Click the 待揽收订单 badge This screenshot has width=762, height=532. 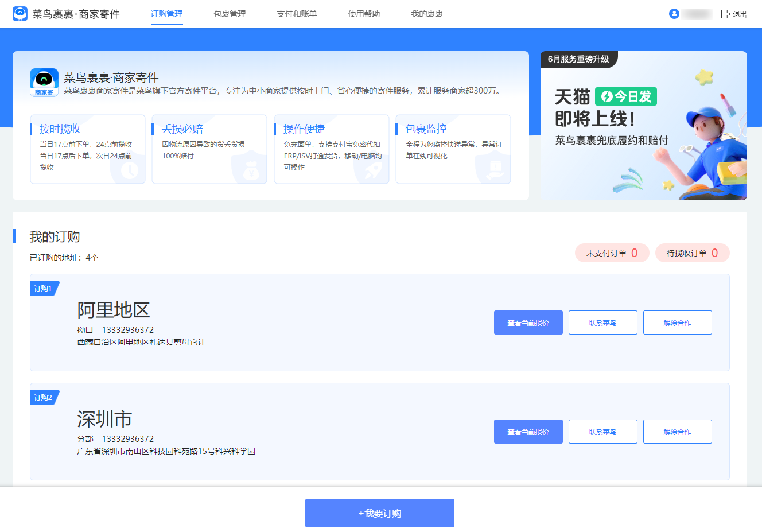[x=693, y=253]
